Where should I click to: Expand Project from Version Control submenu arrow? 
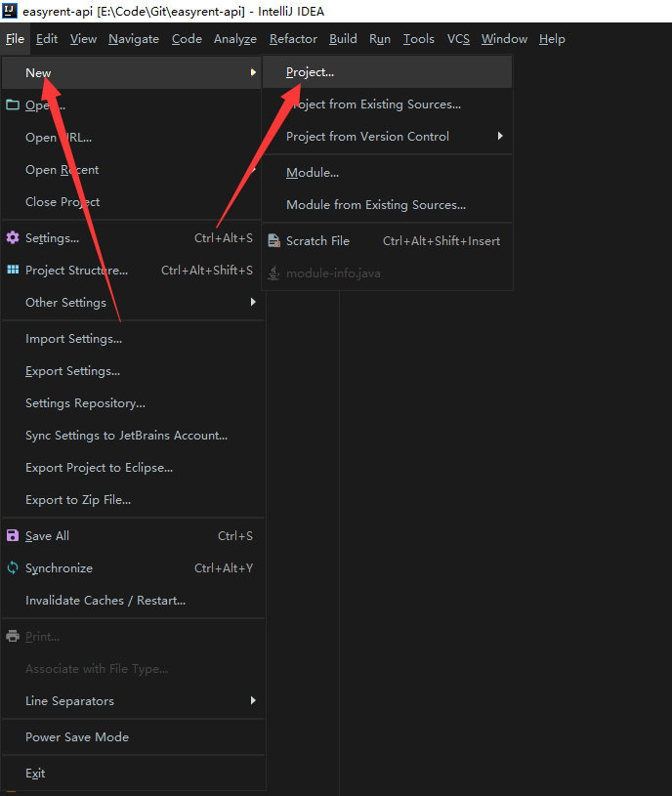(x=500, y=136)
